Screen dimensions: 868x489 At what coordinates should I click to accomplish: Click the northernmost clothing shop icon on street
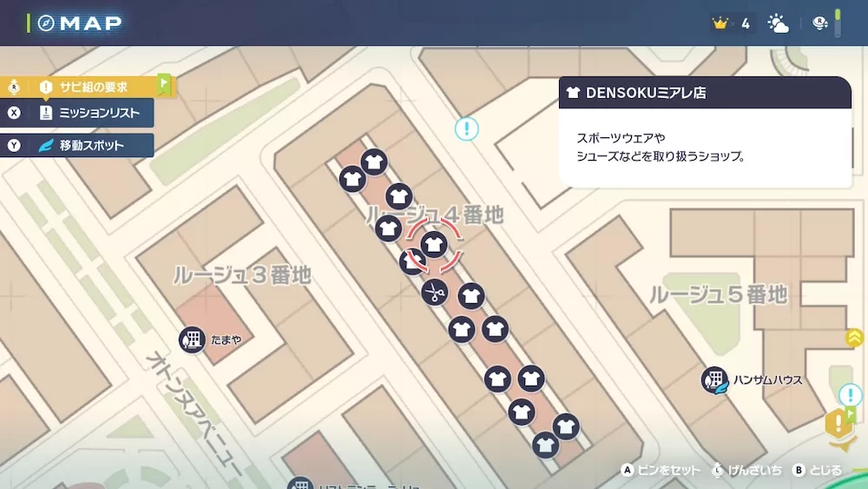(x=374, y=162)
